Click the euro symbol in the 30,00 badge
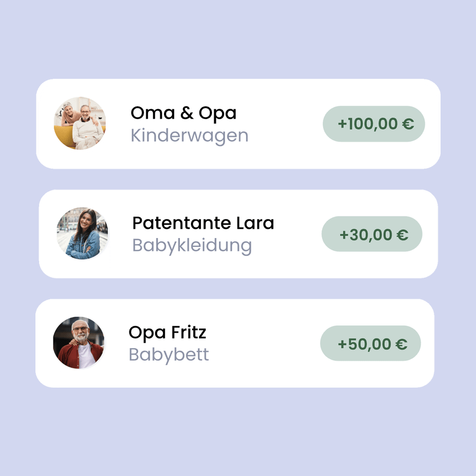Image resolution: width=476 pixels, height=476 pixels. [402, 234]
